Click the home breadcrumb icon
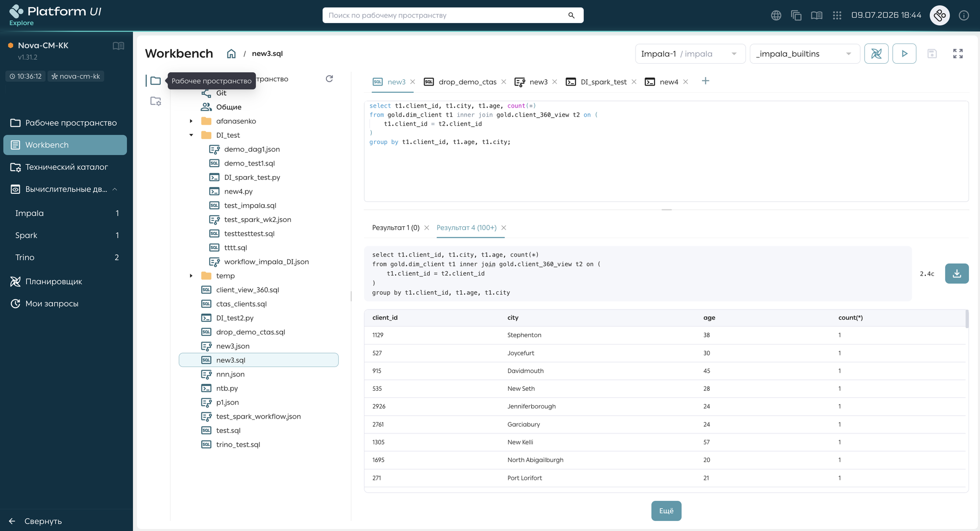 coord(231,54)
